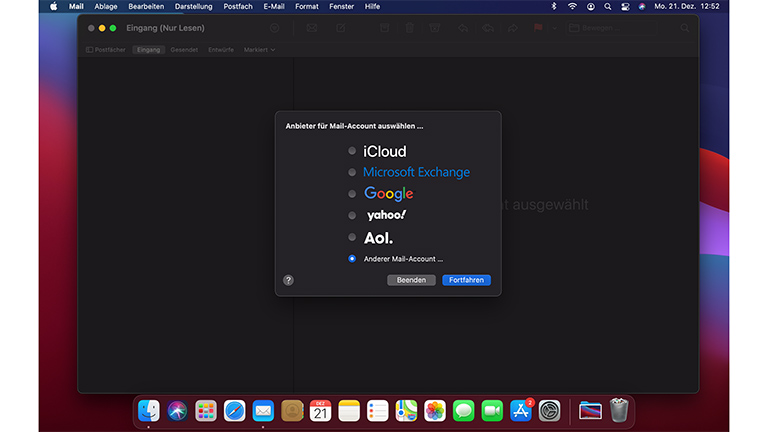The height and width of the screenshot is (432, 768).
Task: Select Google as mail provider
Action: point(352,194)
